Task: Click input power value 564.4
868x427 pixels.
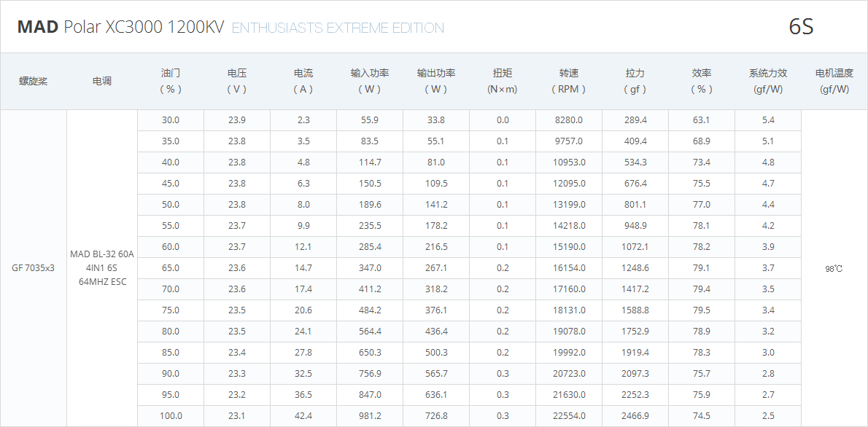Action: (x=370, y=332)
